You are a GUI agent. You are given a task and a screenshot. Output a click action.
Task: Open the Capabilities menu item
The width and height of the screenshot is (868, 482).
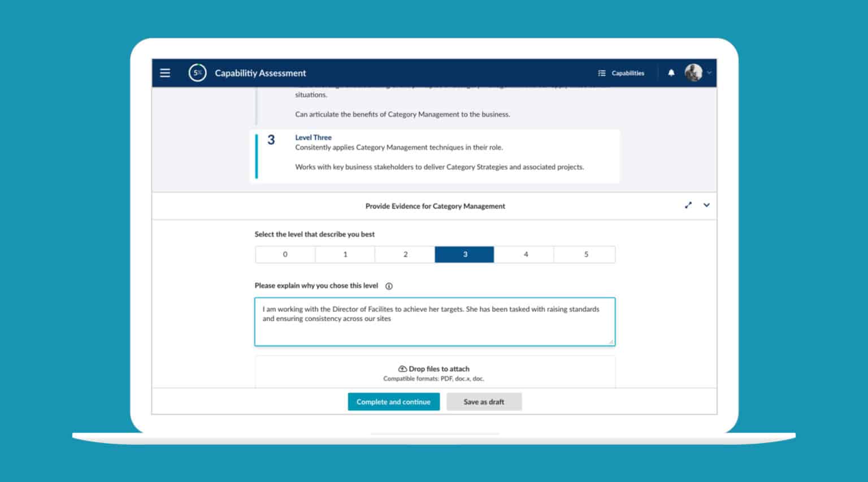(x=627, y=73)
